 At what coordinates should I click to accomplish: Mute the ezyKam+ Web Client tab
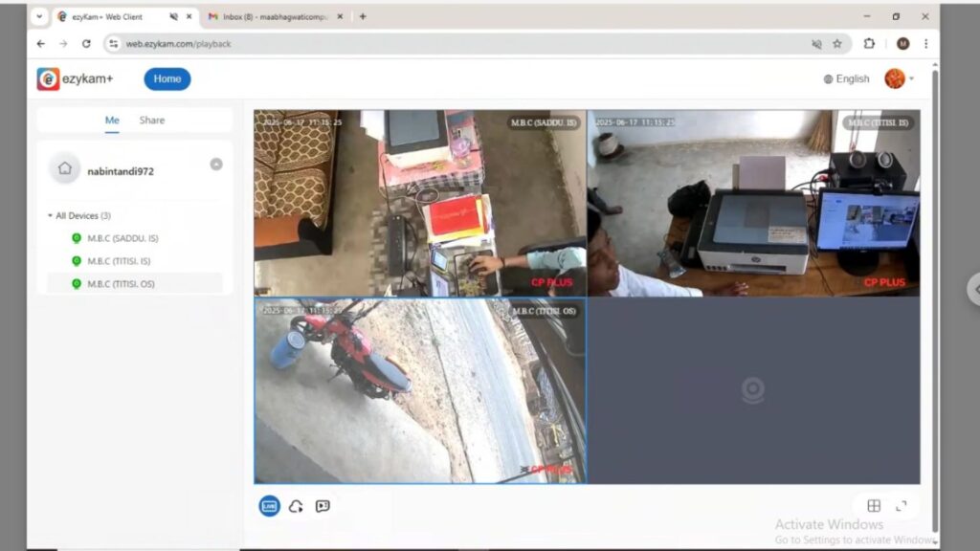(x=173, y=17)
